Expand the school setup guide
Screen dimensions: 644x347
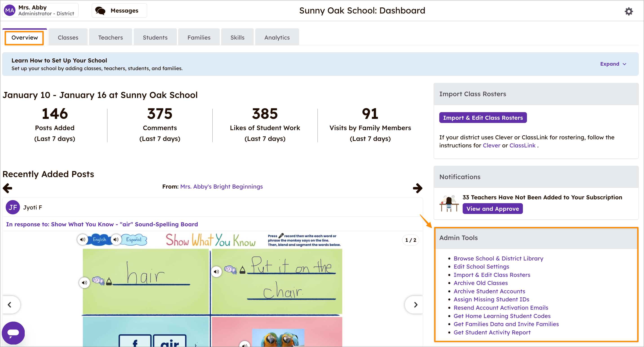(613, 64)
